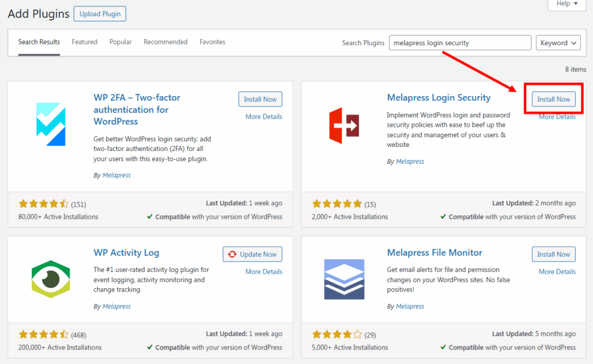Click the WP 2FA plugin logo icon
This screenshot has width=593, height=364.
51,124
